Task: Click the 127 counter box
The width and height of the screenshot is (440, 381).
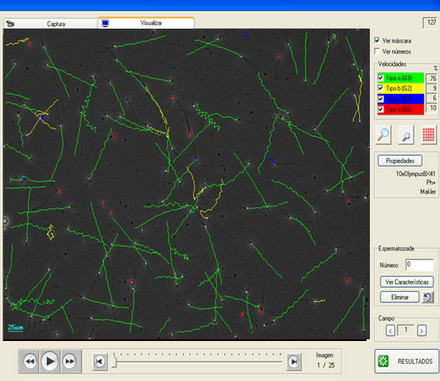Action: click(x=431, y=23)
